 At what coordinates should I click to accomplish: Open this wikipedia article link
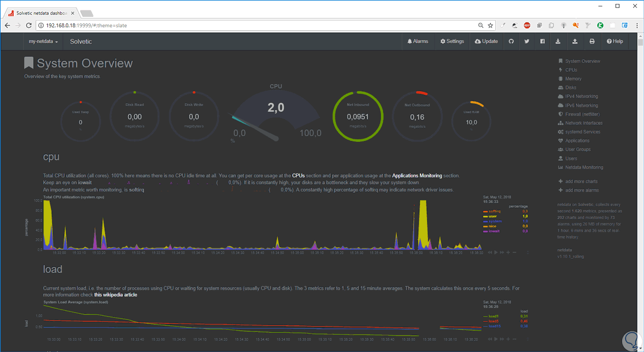tap(116, 295)
